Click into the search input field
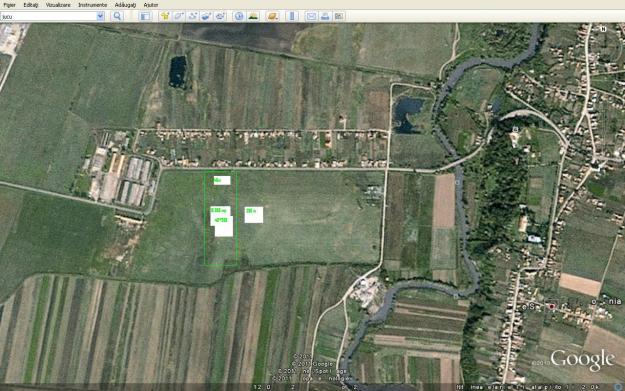625x391 pixels. point(49,16)
